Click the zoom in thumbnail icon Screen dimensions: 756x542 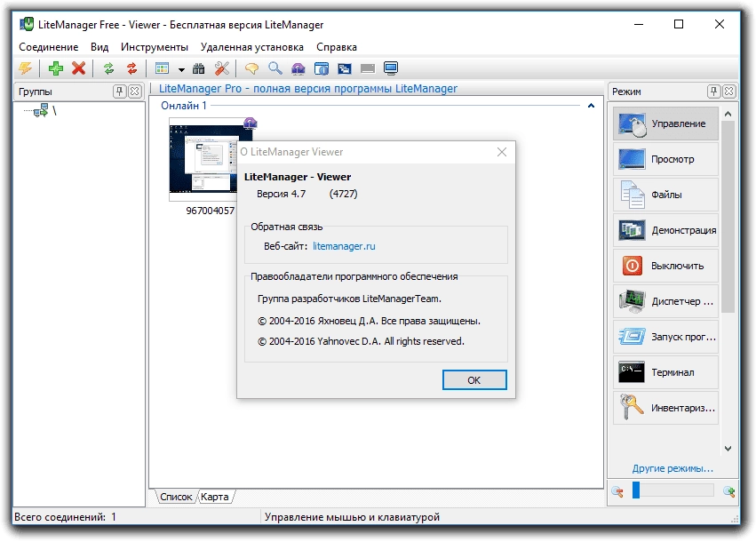729,491
